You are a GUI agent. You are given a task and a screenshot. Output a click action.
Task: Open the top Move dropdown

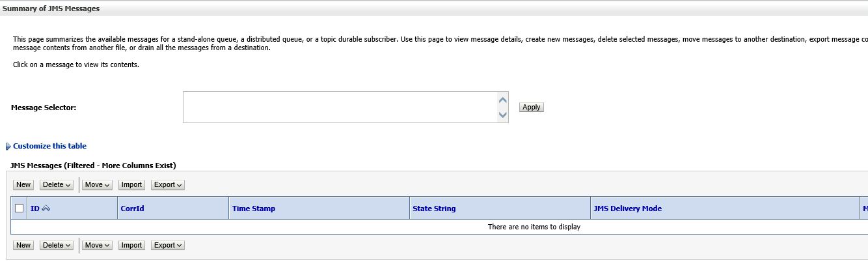pyautogui.click(x=98, y=185)
